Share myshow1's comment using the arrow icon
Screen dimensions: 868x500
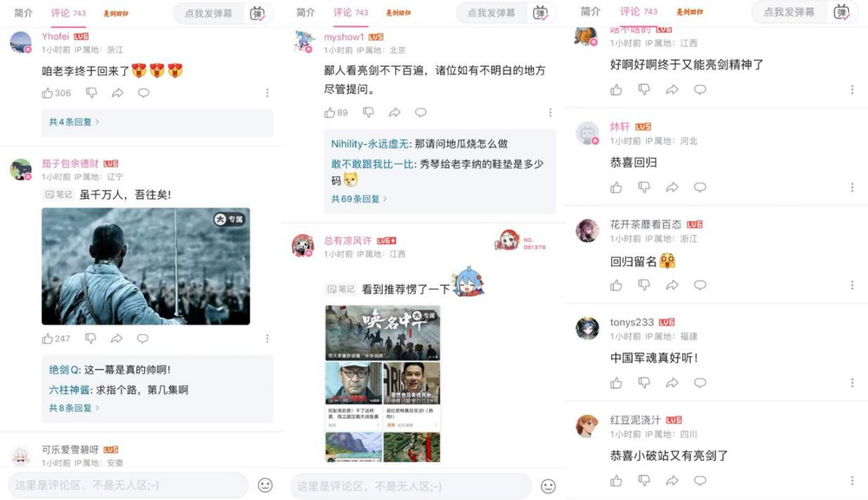tap(394, 113)
